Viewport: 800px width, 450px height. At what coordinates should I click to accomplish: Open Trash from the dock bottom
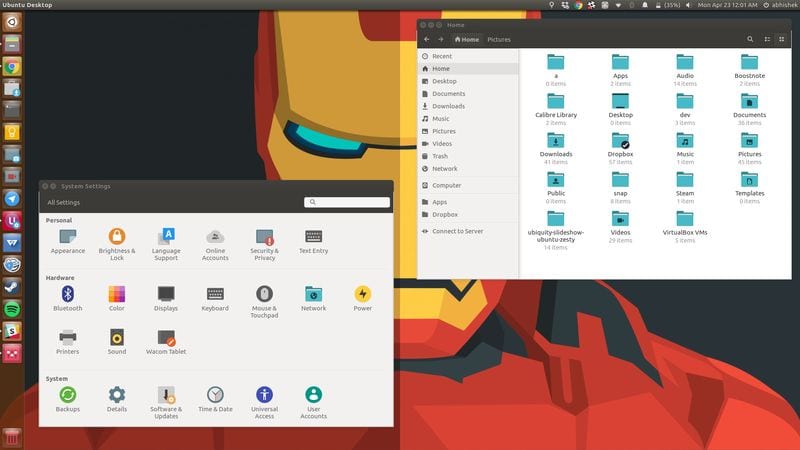pyautogui.click(x=12, y=438)
